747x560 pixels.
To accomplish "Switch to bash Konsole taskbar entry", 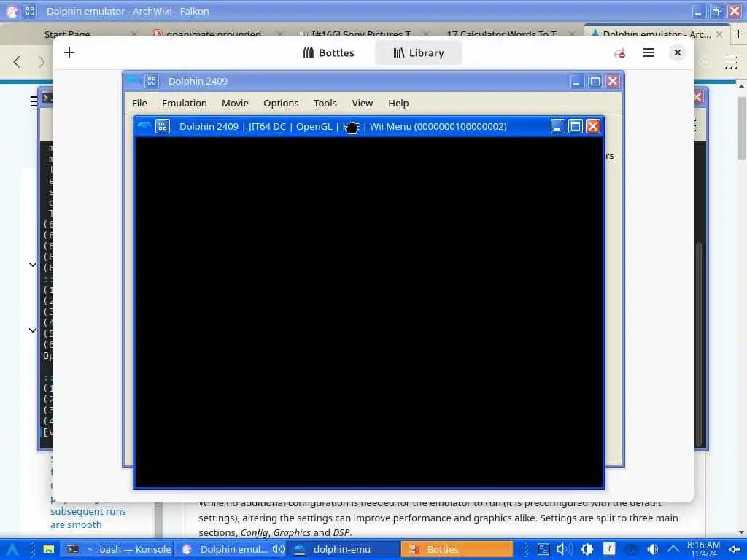I will (x=117, y=549).
